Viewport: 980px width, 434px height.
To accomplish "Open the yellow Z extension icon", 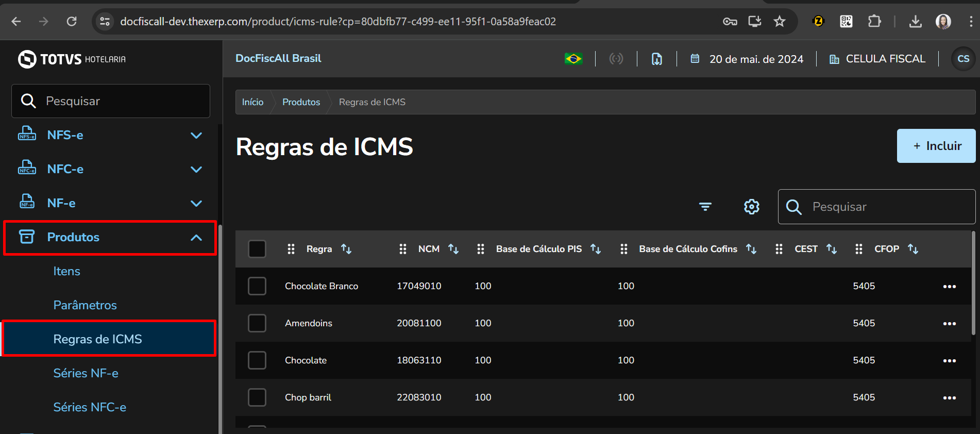I will coord(818,21).
